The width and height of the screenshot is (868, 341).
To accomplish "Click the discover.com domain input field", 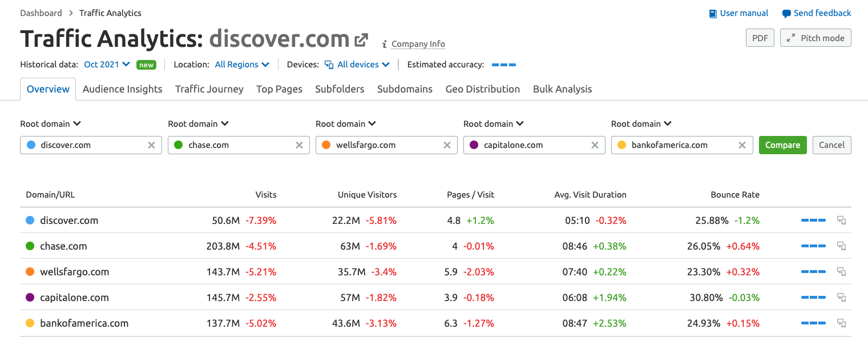I will click(x=91, y=145).
